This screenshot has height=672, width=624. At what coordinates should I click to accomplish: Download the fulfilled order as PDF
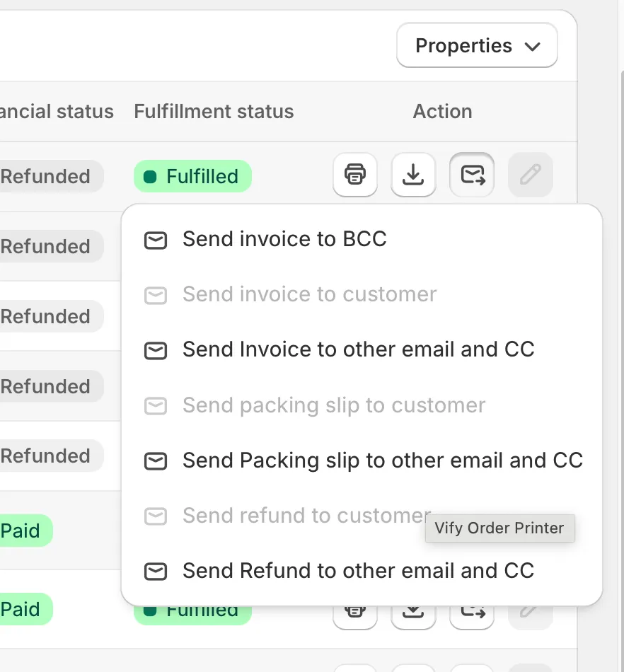[413, 175]
